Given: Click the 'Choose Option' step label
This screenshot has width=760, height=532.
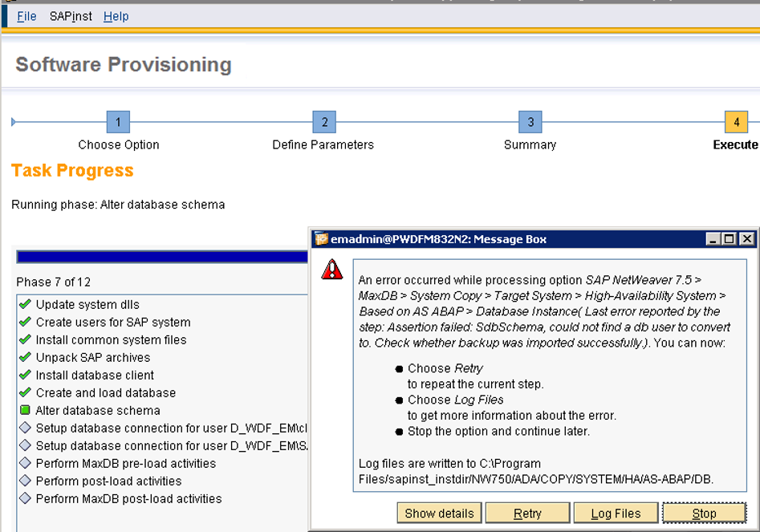Looking at the screenshot, I should tap(119, 145).
